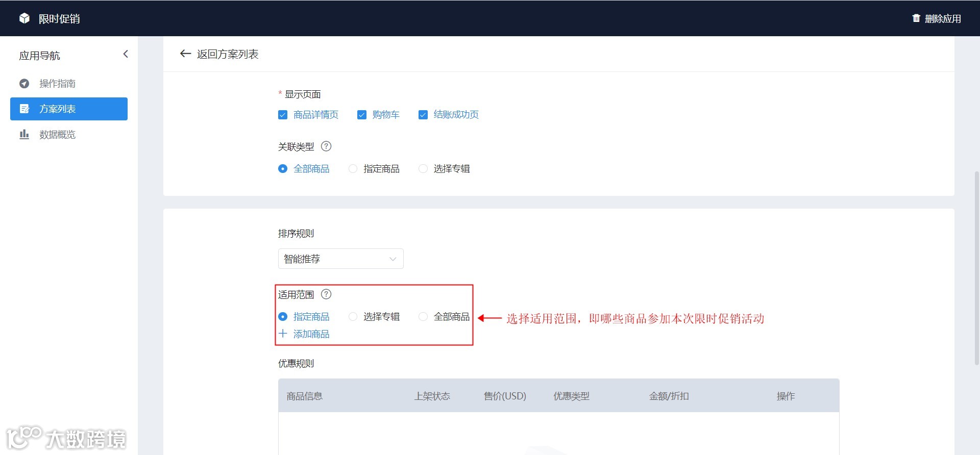Click the page vertical scrollbar
Image resolution: width=980 pixels, height=455 pixels.
pos(977,268)
